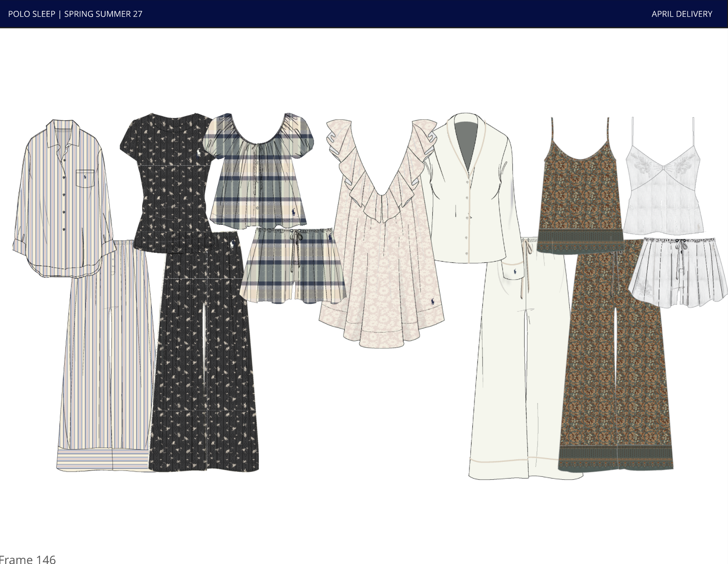Select the brown paisley camisole top

(580, 185)
